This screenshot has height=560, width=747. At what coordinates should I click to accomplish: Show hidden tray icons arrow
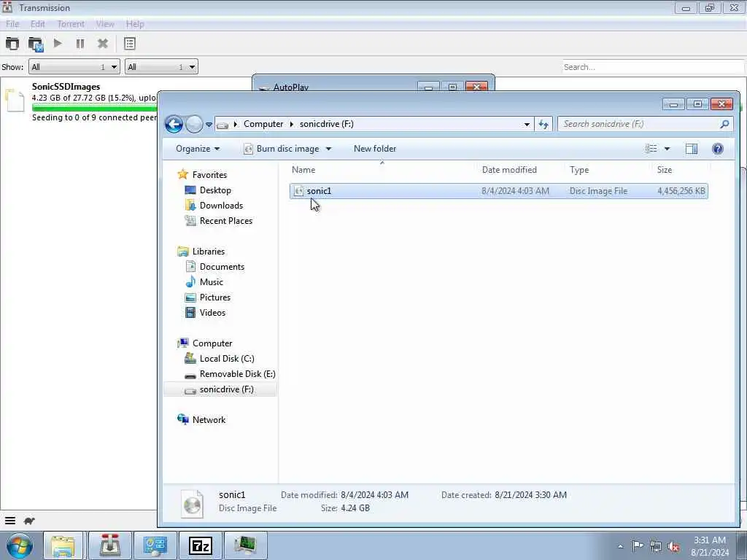pos(620,546)
